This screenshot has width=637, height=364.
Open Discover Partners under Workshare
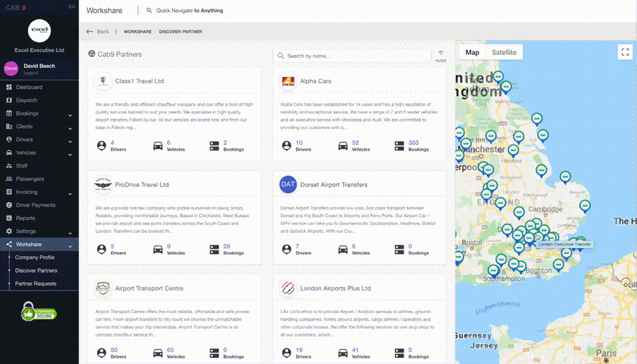coord(36,270)
